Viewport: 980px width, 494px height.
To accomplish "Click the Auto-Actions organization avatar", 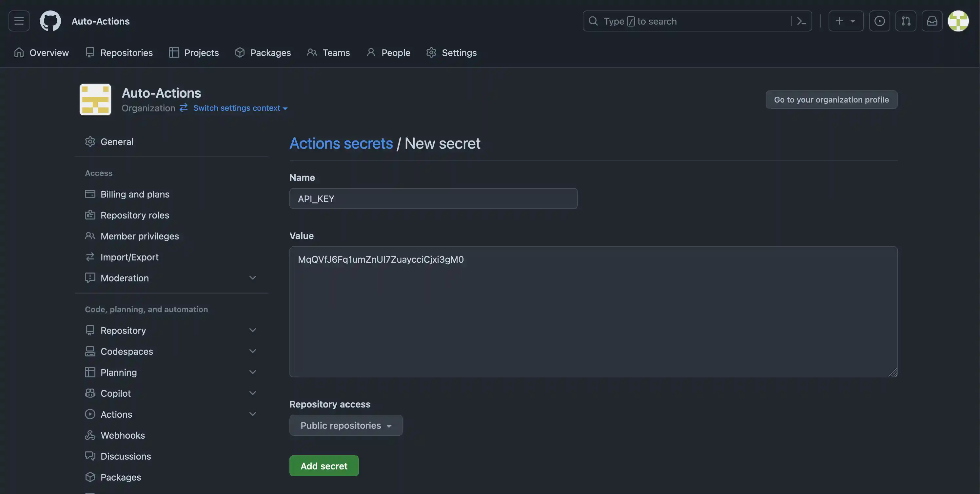I will [x=95, y=100].
